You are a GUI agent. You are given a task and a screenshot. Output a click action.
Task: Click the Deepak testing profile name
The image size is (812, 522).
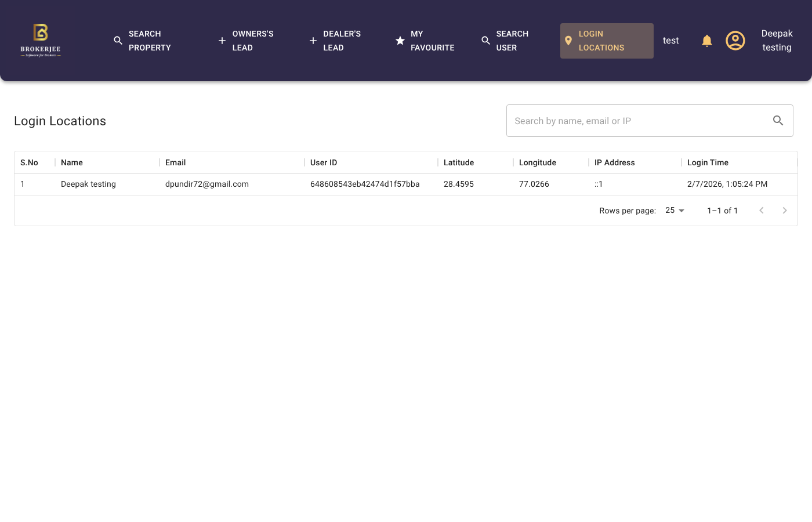click(777, 41)
